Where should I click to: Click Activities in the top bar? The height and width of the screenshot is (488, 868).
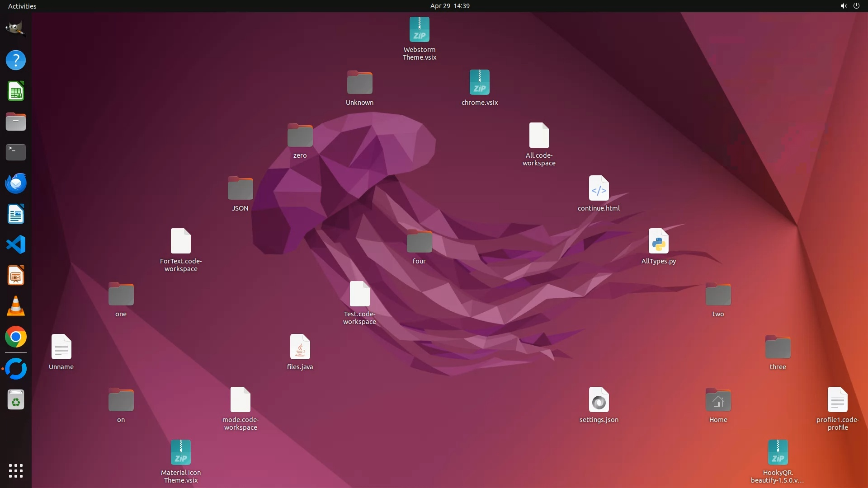click(22, 6)
